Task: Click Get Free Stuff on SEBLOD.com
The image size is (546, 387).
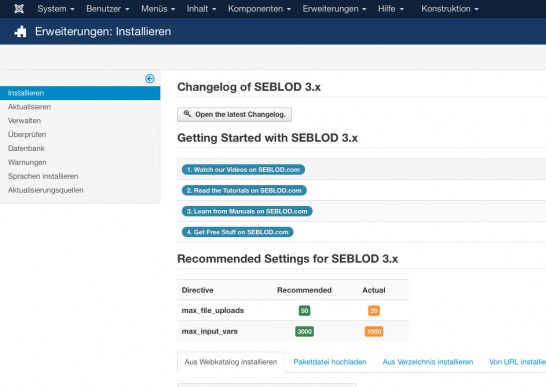Action: pyautogui.click(x=237, y=232)
